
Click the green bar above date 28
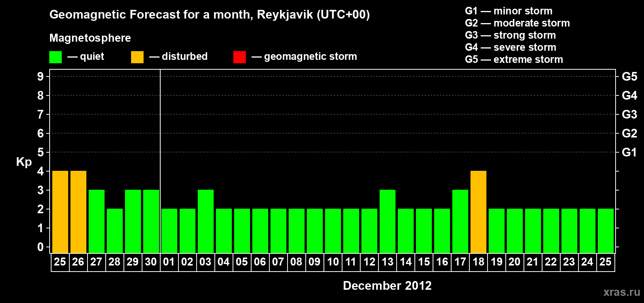(x=115, y=231)
